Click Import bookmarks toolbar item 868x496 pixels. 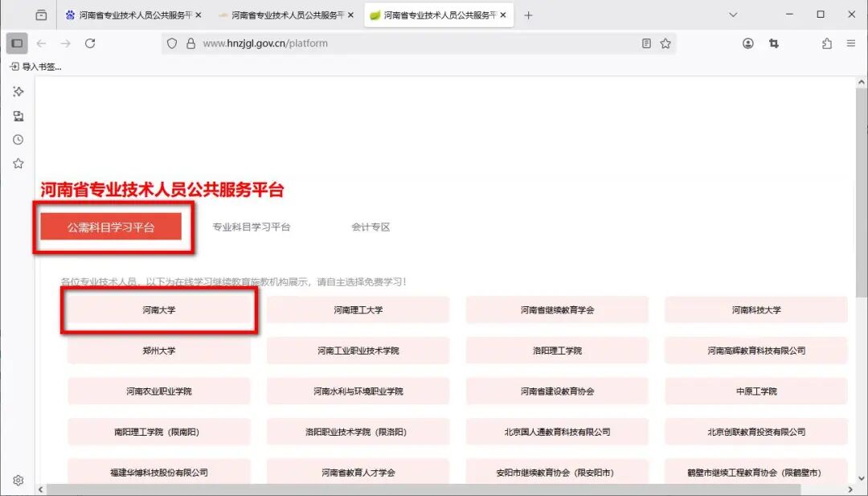(x=36, y=67)
